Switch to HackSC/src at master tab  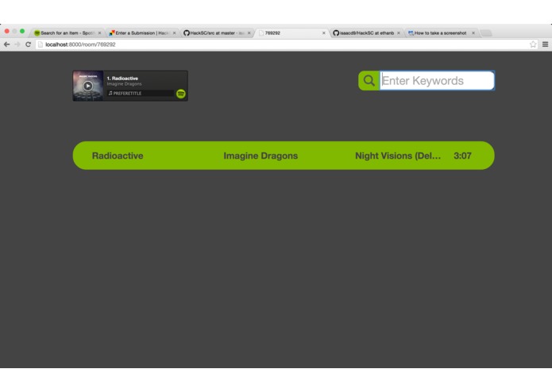click(x=217, y=33)
